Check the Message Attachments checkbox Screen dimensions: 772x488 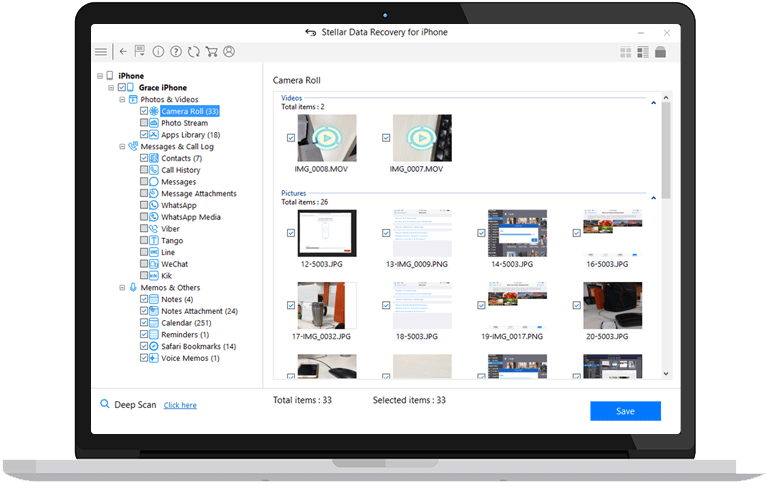[x=144, y=194]
